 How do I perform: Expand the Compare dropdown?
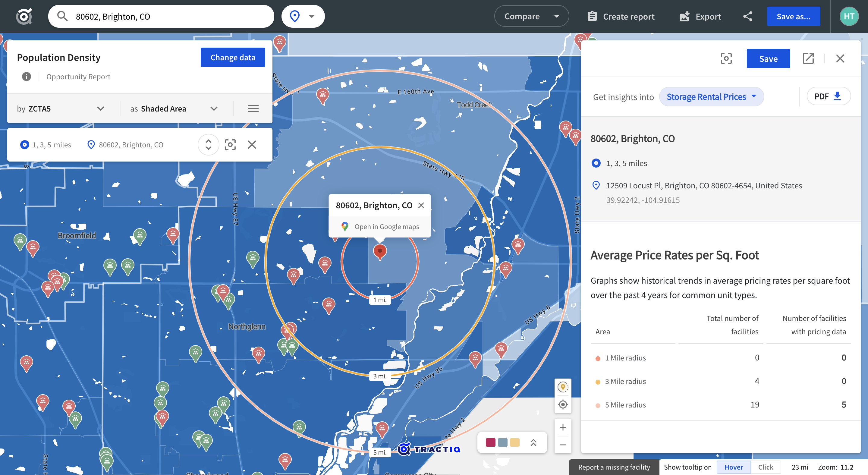(531, 17)
